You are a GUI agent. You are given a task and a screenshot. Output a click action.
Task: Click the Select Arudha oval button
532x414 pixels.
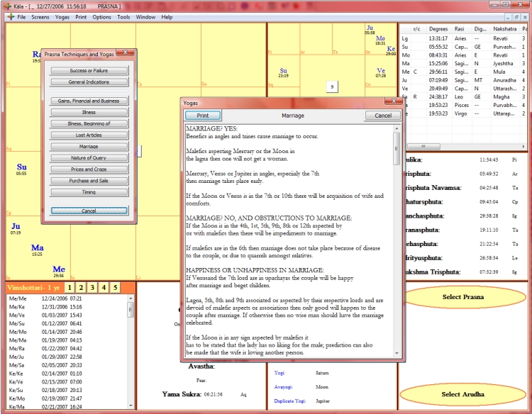[x=463, y=394]
